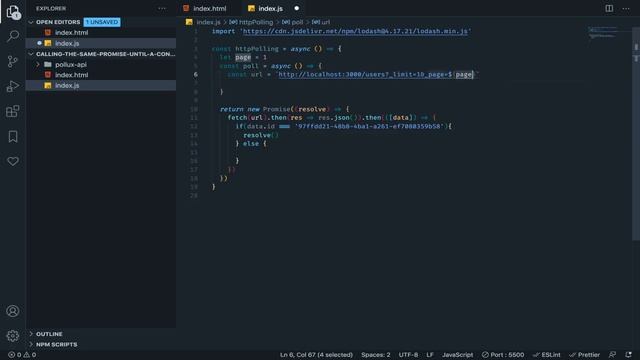640x360 pixels.
Task: Open the Extensions view
Action: [13, 111]
